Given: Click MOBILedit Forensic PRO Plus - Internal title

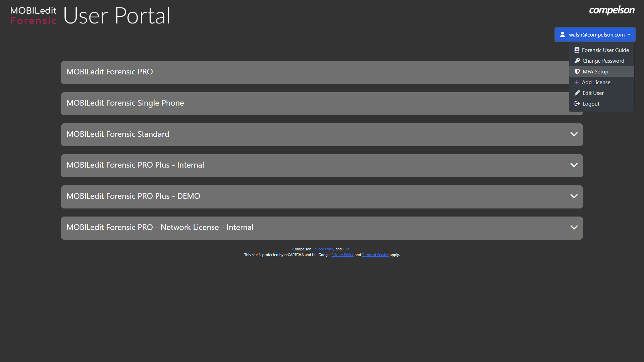Looking at the screenshot, I should coord(135,165).
